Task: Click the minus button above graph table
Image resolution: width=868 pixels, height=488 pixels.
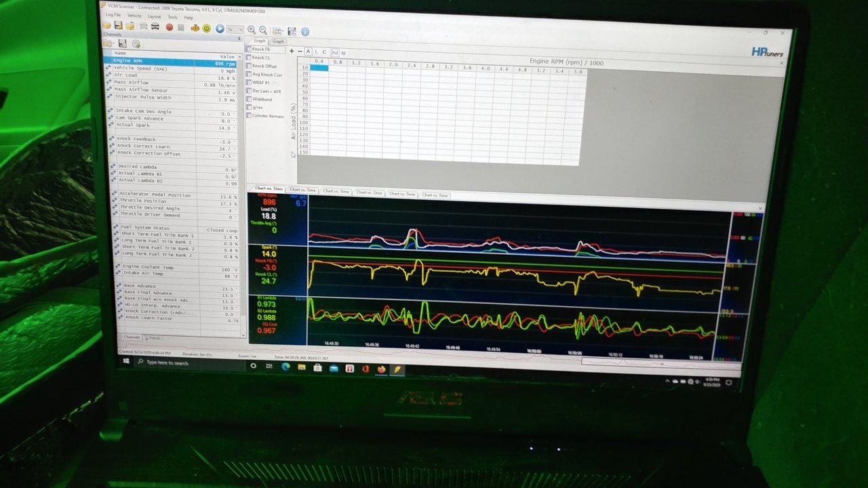Action: pyautogui.click(x=300, y=52)
